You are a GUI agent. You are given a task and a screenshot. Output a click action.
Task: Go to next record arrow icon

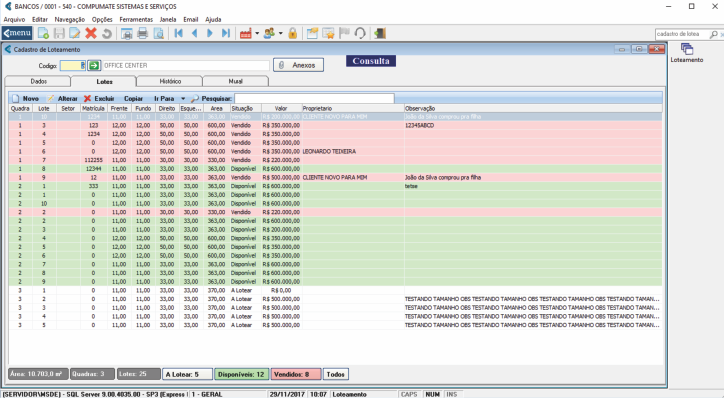tap(210, 33)
